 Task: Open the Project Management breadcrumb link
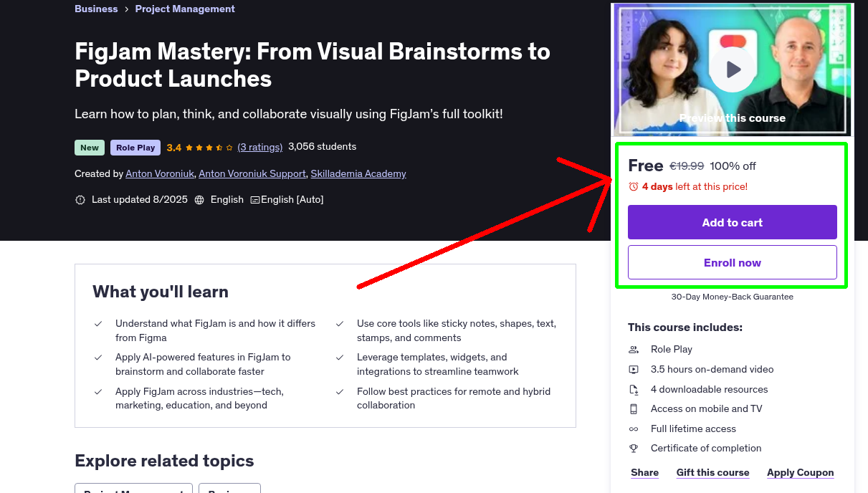(x=185, y=9)
